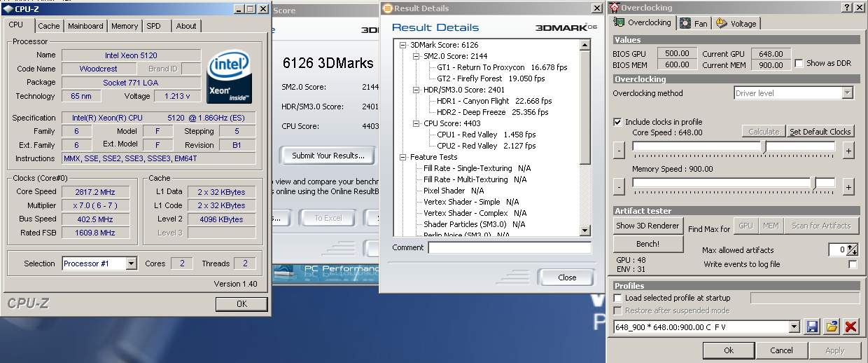The width and height of the screenshot is (868, 363).
Task: Click the Bench! button
Action: 647,244
